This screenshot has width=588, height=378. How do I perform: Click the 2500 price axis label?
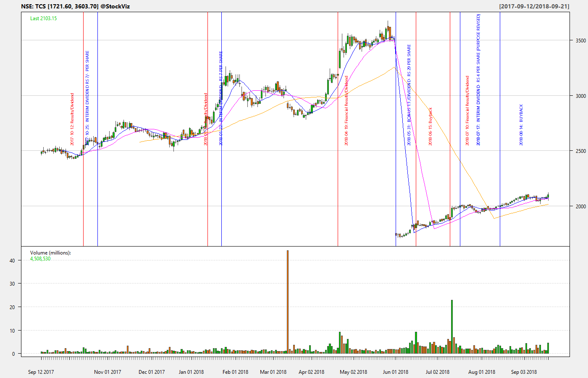tap(580, 151)
